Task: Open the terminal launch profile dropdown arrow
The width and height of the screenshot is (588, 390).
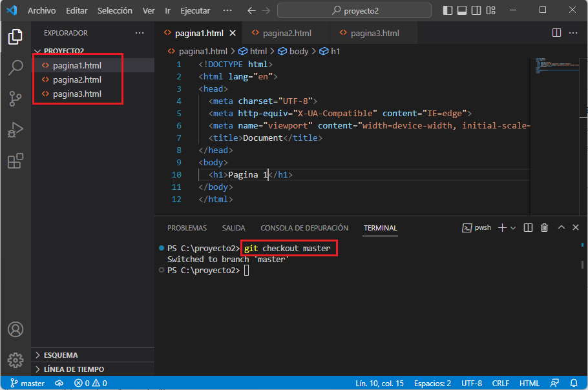Action: click(x=513, y=228)
